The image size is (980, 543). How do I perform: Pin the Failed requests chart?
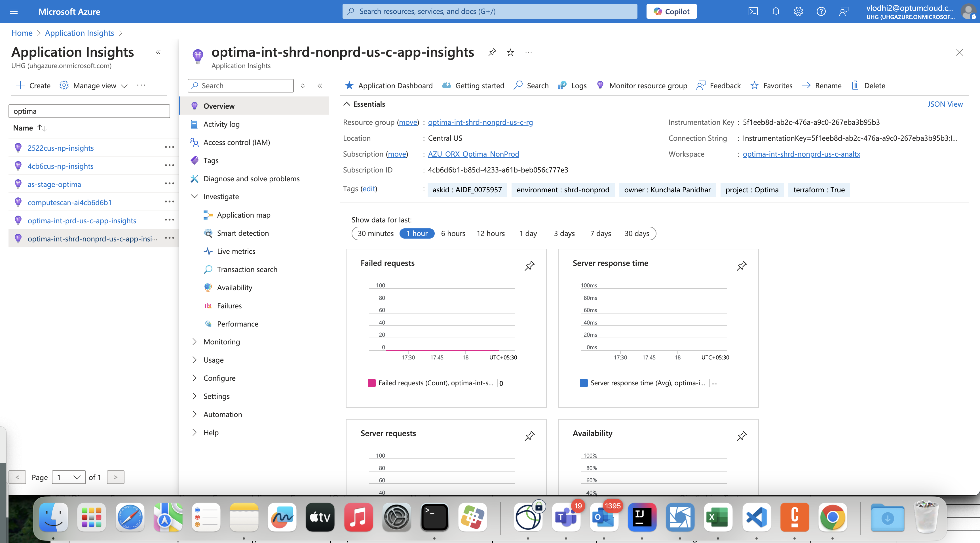coord(529,266)
